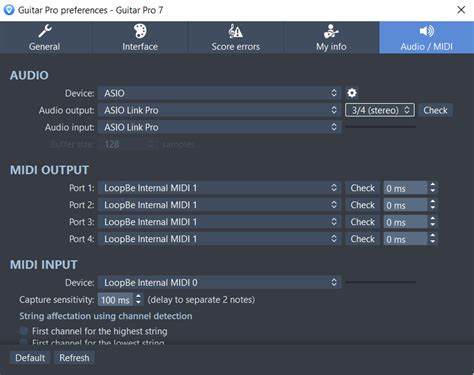Adjust Port 2 latency stepper arrows
This screenshot has height=375, width=474.
click(432, 205)
